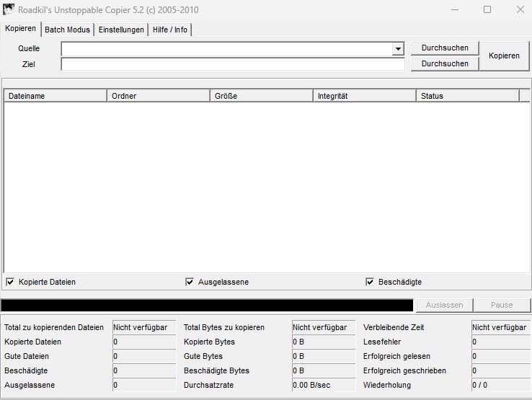Screen dimensions: 532x400
Task: Start copying with the large Kopieren button
Action: pos(504,55)
